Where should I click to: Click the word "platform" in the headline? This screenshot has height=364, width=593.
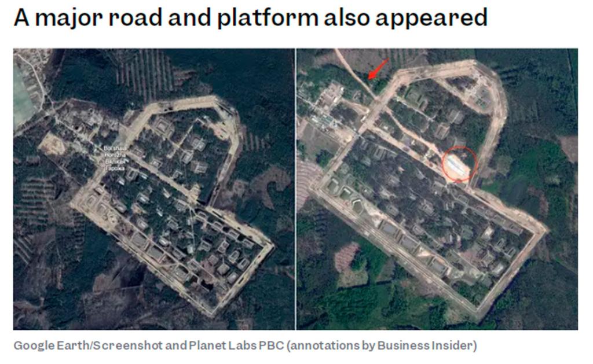tap(268, 17)
